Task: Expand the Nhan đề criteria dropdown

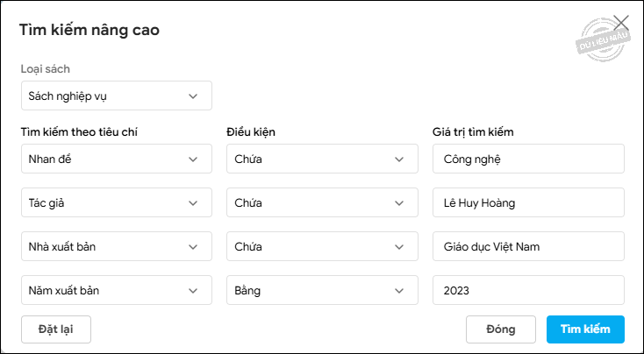Action: [x=116, y=159]
